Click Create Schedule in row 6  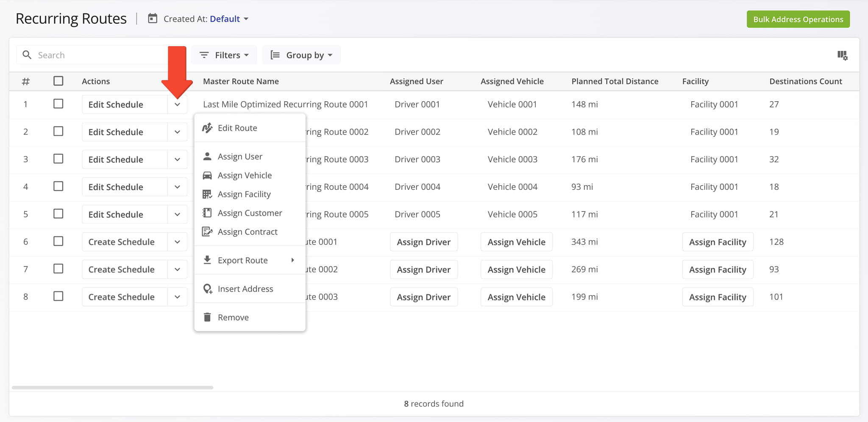125,242
